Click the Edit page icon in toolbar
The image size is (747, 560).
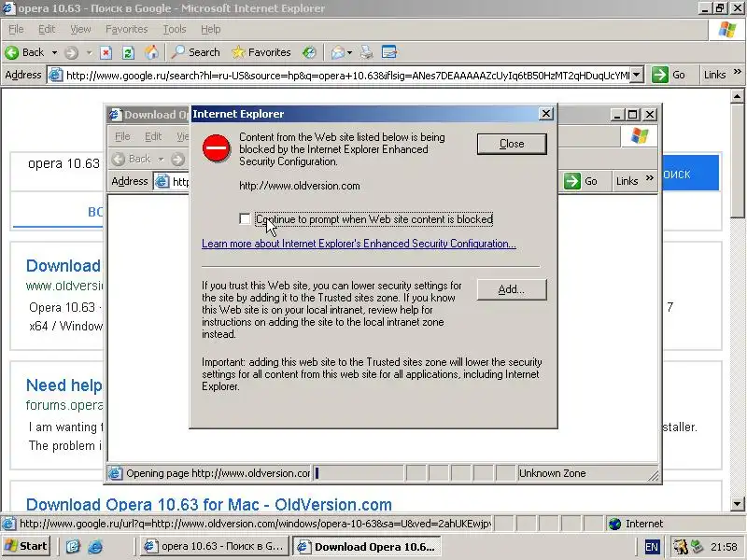click(389, 52)
